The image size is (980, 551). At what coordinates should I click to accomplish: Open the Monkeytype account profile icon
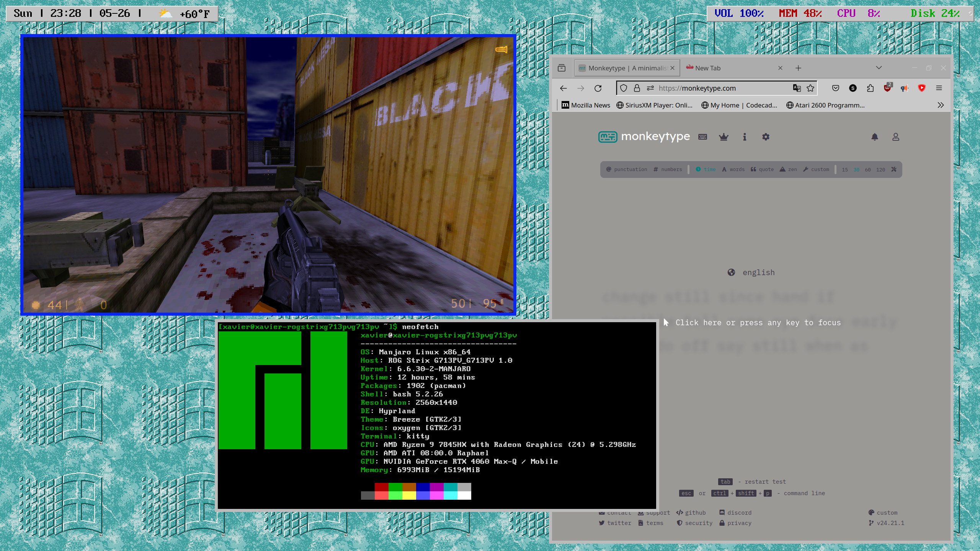tap(895, 137)
